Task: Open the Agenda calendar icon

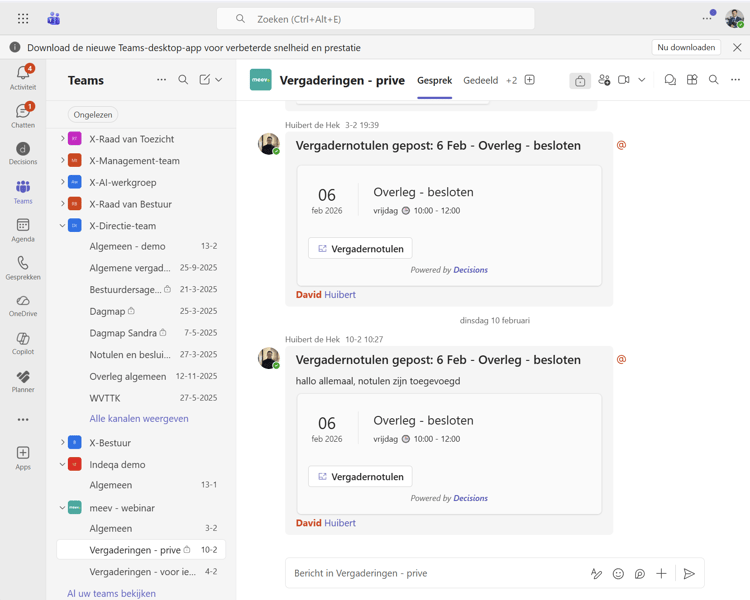Action: (22, 229)
